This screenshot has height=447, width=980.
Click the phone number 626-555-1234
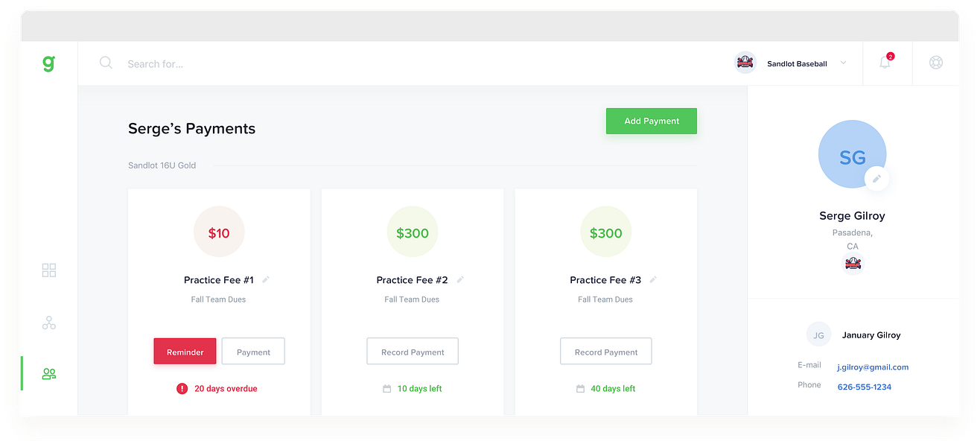tap(864, 387)
